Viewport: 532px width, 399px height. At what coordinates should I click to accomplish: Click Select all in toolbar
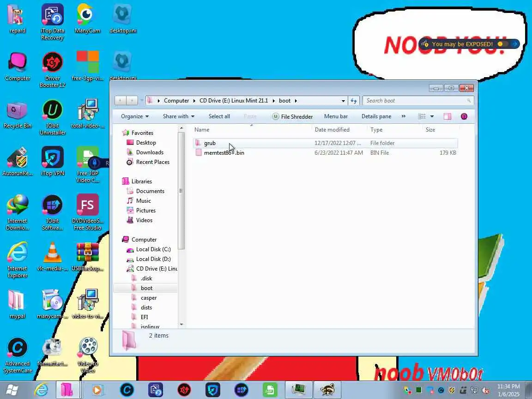(219, 116)
